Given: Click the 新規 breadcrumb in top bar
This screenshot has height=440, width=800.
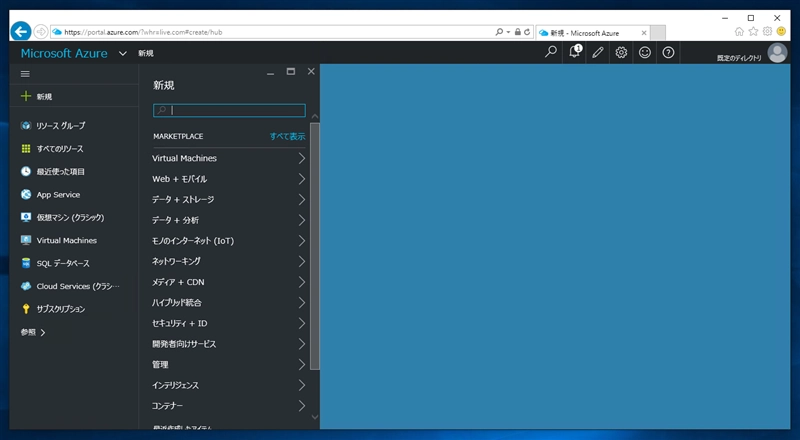Looking at the screenshot, I should coord(145,53).
